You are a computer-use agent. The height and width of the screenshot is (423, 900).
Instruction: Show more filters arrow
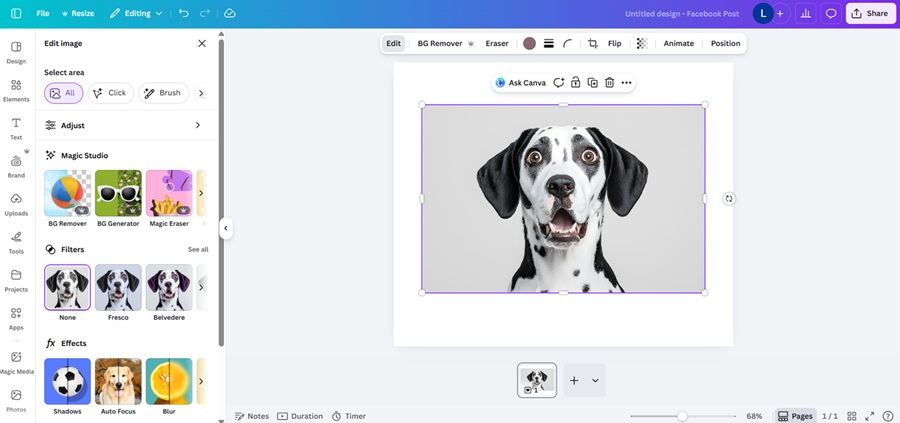click(x=201, y=287)
